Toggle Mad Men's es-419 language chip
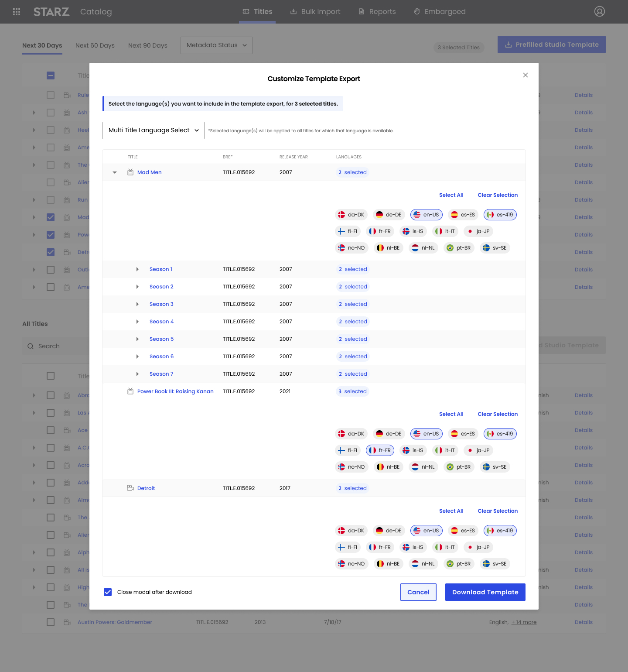This screenshot has height=672, width=628. click(x=500, y=215)
